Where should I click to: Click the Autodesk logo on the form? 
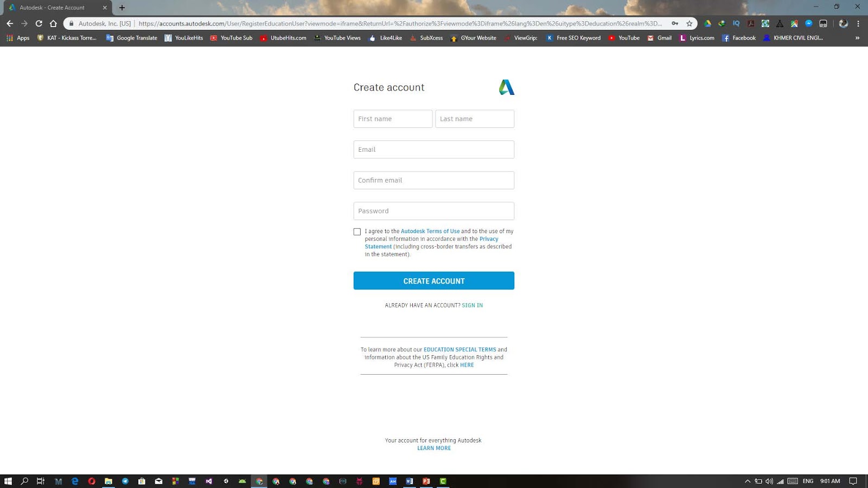pyautogui.click(x=506, y=87)
